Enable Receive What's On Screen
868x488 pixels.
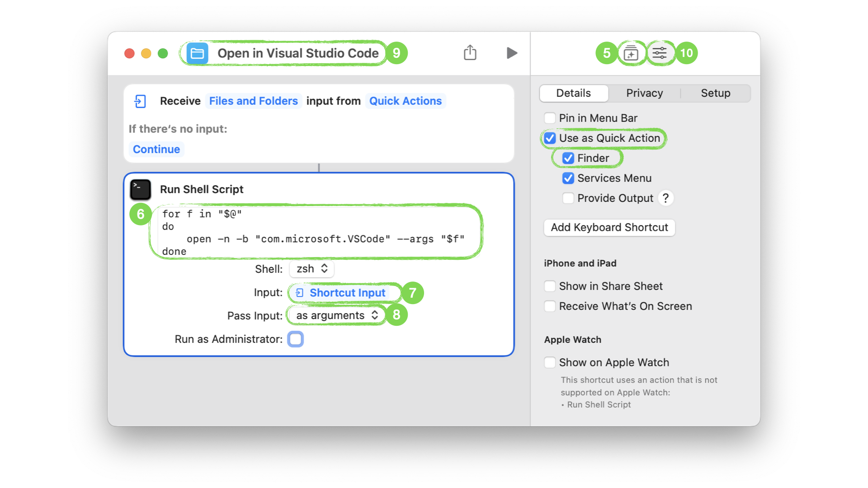point(550,306)
